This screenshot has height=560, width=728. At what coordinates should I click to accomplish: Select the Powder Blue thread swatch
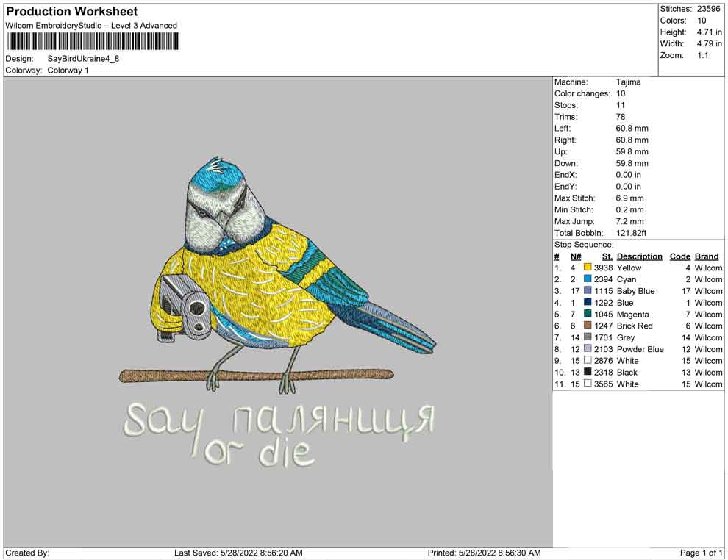588,349
